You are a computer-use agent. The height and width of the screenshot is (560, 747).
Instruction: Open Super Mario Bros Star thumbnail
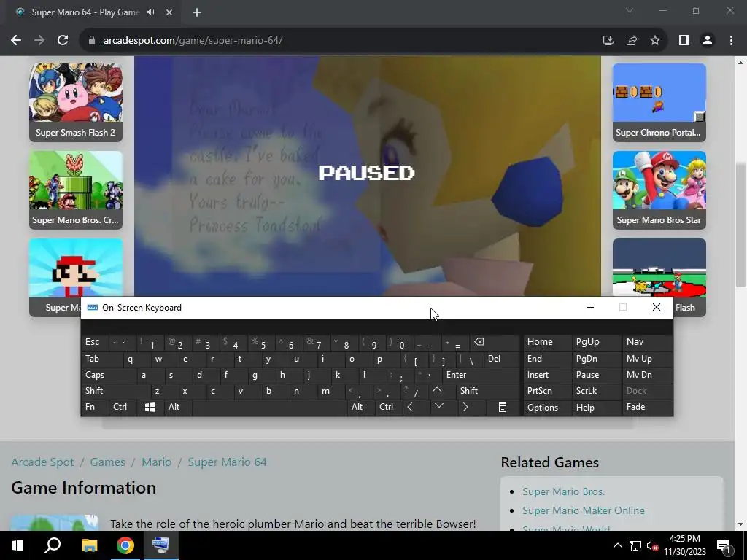tap(659, 190)
